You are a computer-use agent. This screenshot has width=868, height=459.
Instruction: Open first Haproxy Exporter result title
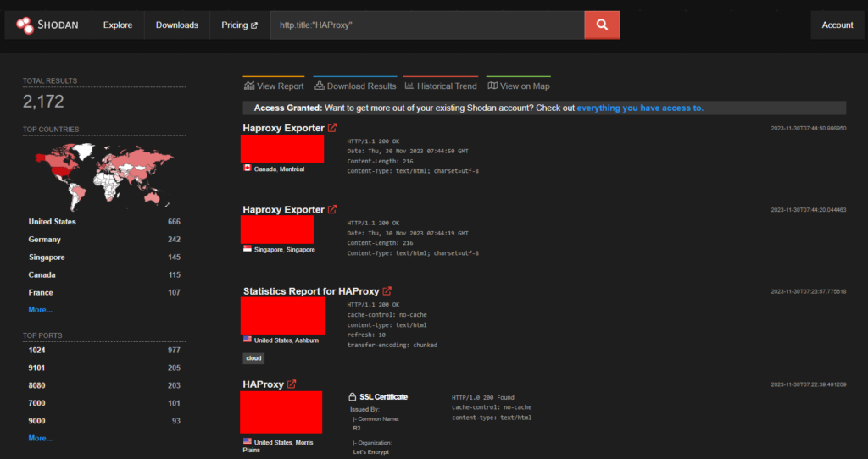(x=283, y=128)
